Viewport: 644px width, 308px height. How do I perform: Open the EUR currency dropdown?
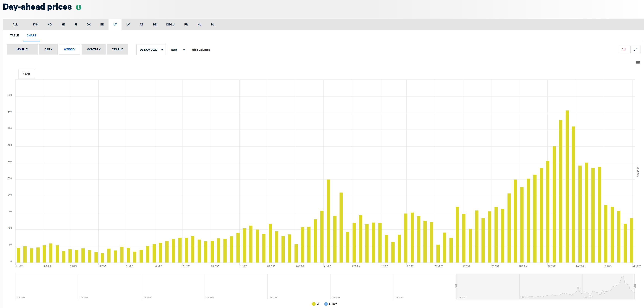(x=177, y=50)
